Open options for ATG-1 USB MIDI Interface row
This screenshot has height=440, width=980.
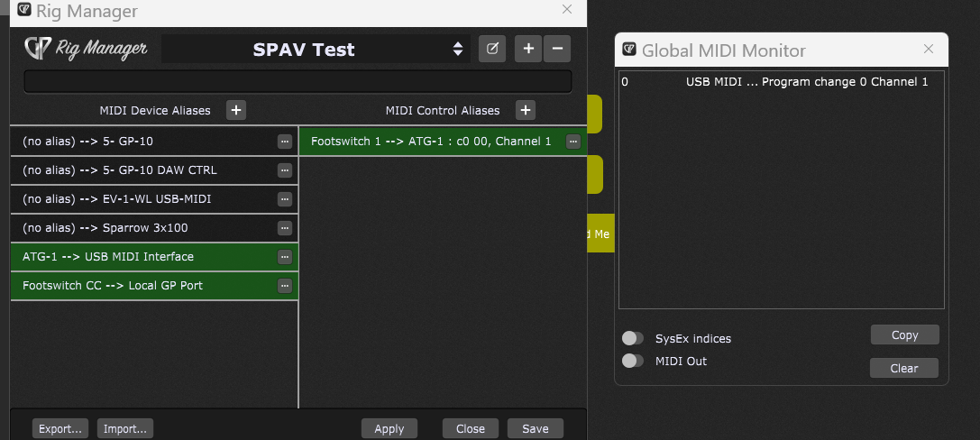285,257
